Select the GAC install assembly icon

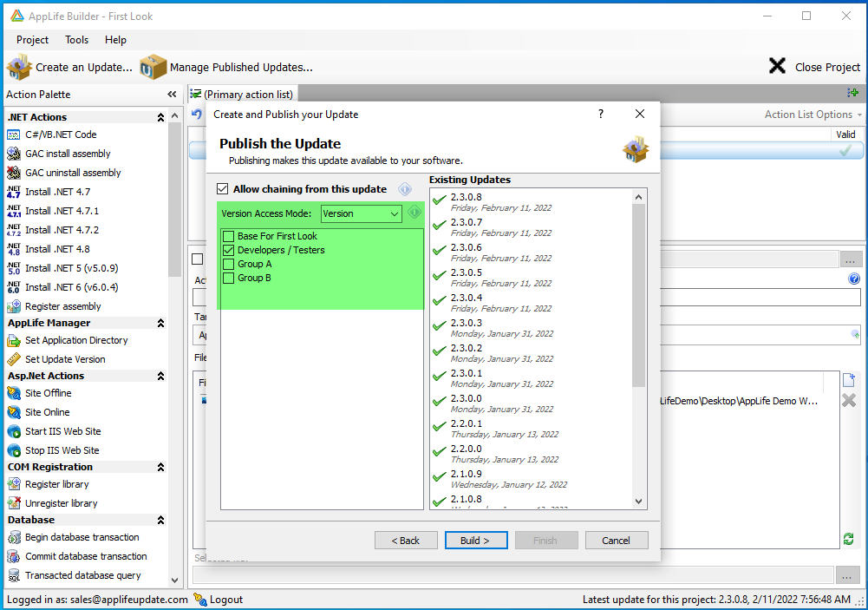click(x=14, y=154)
